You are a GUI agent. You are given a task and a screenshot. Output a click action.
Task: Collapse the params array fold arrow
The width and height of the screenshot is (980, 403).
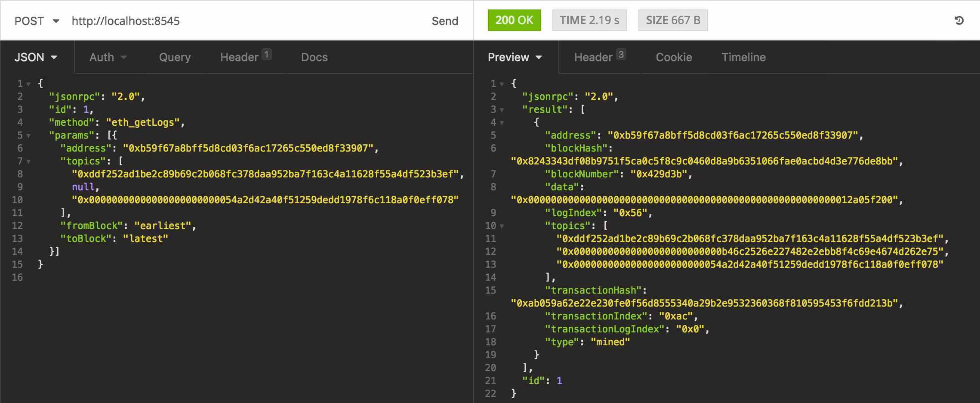pyautogui.click(x=28, y=136)
